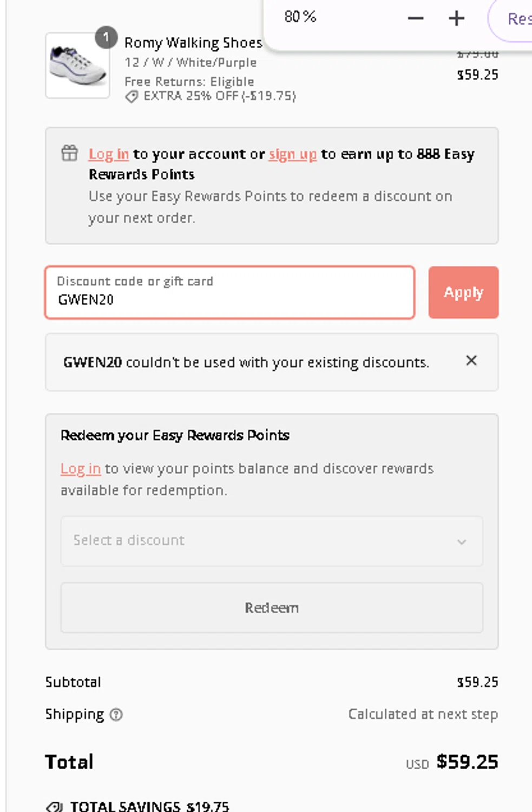Click the discount tag icon beside EXTRA 25% OFF
The height and width of the screenshot is (812, 532).
(132, 97)
